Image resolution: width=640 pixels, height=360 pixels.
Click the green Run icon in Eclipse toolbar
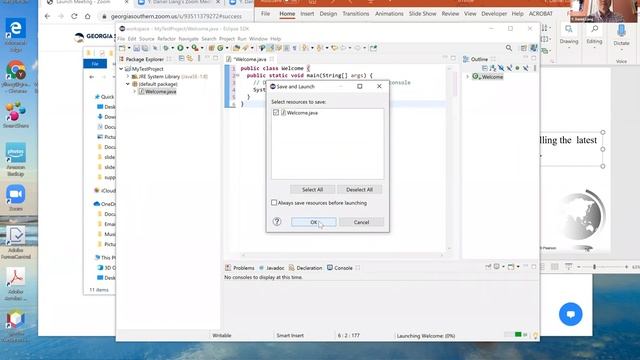(180, 48)
